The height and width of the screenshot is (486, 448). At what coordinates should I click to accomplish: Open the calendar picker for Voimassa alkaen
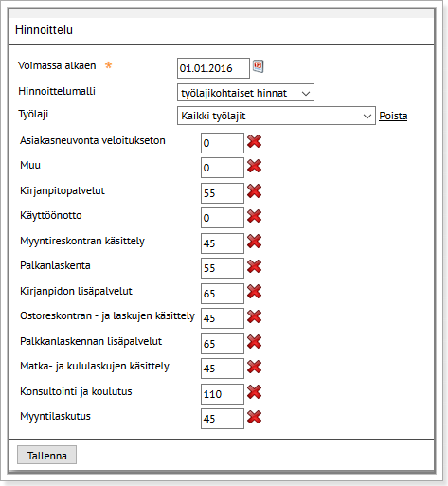point(259,66)
